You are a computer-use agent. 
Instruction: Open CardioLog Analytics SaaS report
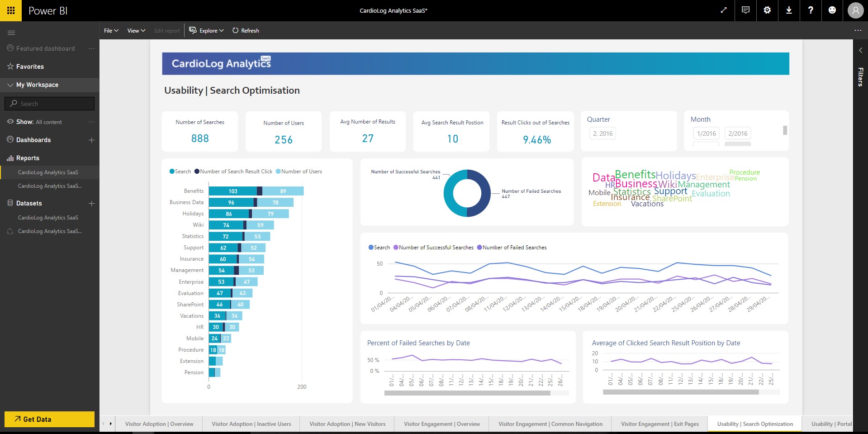(48, 172)
